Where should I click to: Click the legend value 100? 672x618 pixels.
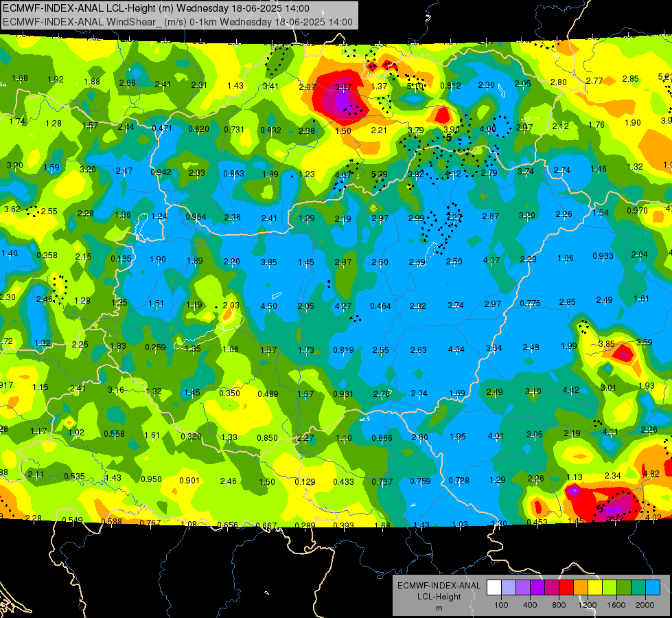501,605
